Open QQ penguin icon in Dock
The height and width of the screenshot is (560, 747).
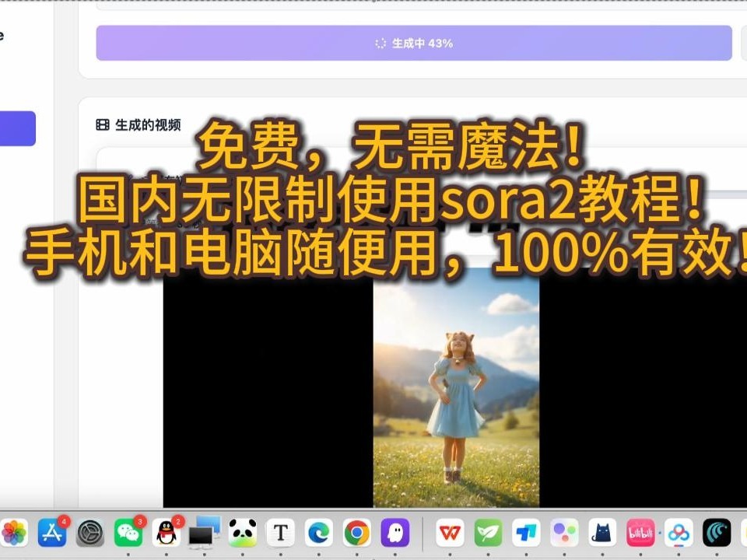pos(167,533)
